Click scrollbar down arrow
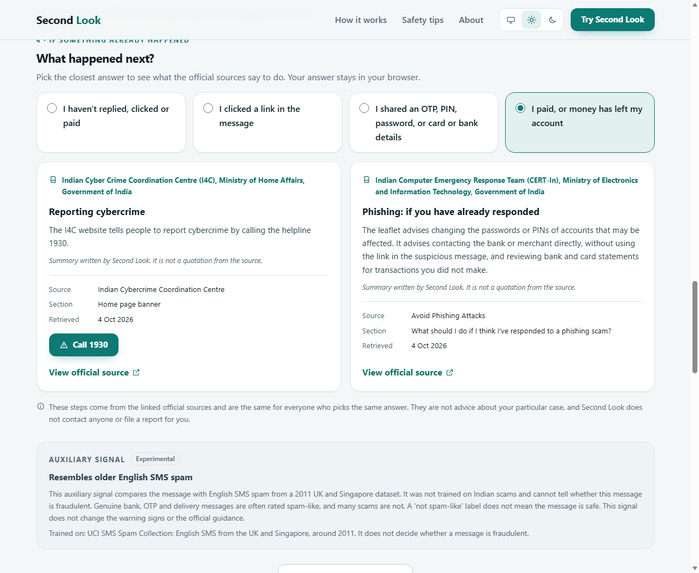 695,568
